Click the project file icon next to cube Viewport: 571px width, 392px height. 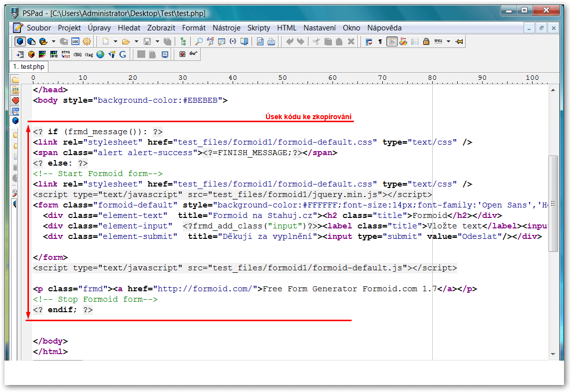(31, 41)
